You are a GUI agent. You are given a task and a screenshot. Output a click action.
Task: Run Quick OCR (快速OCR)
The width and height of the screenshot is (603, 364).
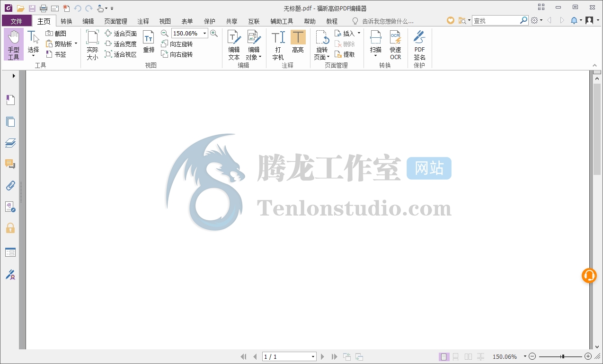point(395,45)
